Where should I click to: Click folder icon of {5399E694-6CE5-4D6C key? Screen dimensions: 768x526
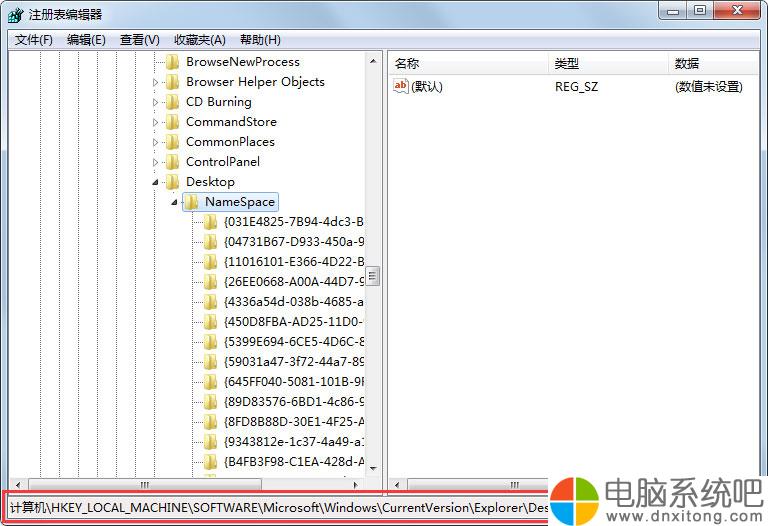[211, 342]
